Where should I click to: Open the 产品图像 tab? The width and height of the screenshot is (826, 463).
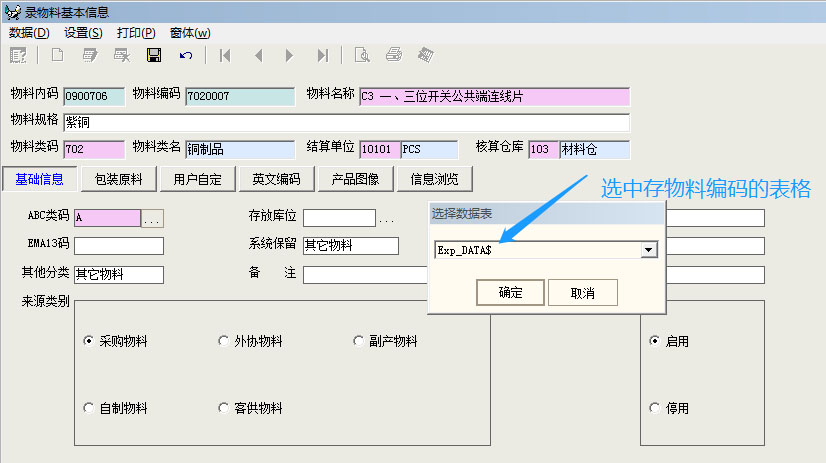[x=355, y=180]
